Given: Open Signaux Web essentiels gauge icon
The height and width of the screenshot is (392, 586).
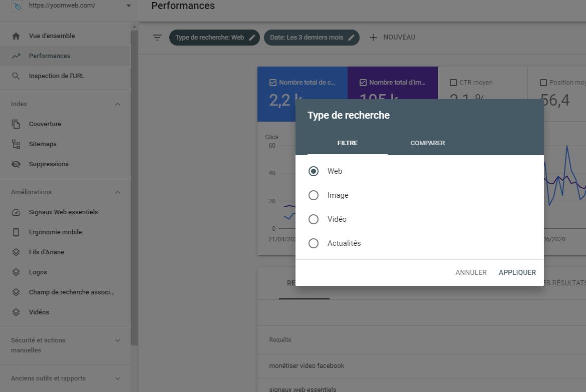Looking at the screenshot, I should [16, 212].
